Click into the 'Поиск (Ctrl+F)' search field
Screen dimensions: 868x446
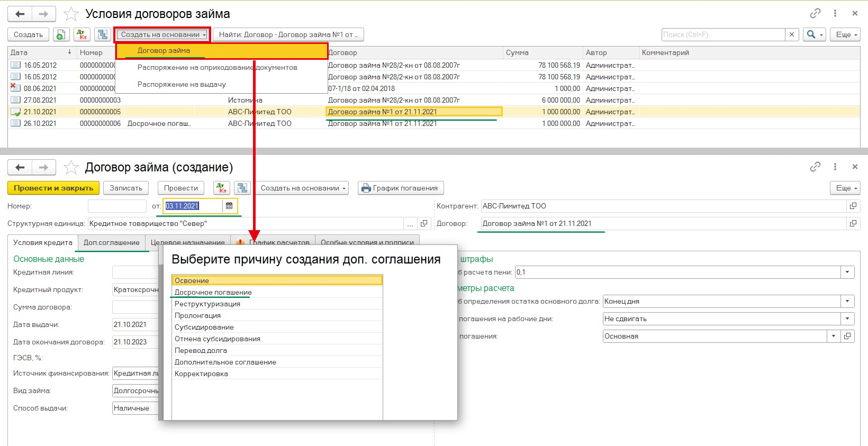tap(724, 35)
